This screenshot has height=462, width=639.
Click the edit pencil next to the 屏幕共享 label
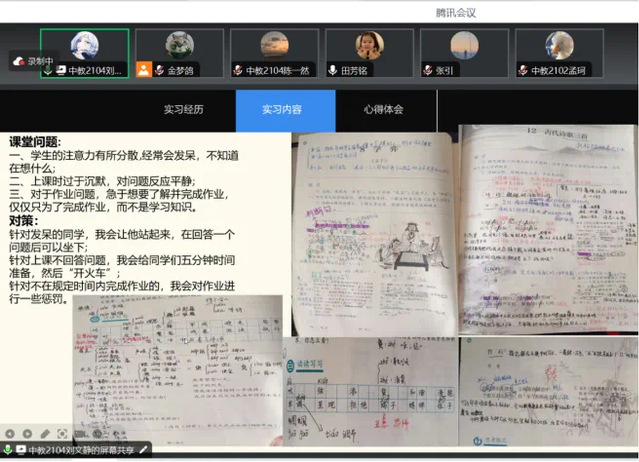tap(143, 451)
